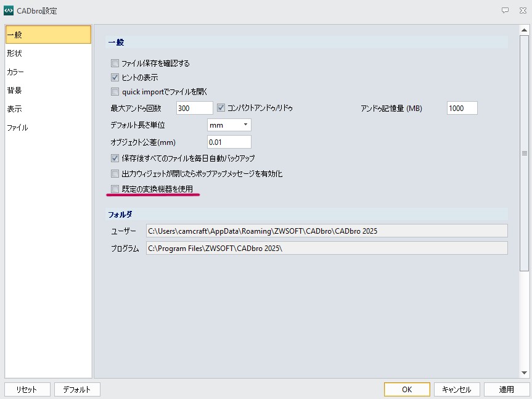The image size is (532, 399).
Task: Click the 最大アンドゥ回数 field showing 300
Action: [x=195, y=109]
